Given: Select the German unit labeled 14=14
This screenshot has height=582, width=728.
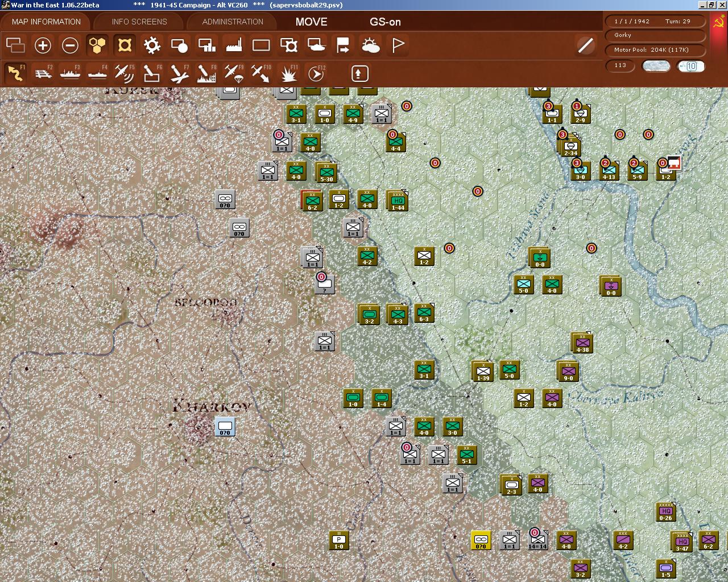Looking at the screenshot, I should click(x=537, y=540).
